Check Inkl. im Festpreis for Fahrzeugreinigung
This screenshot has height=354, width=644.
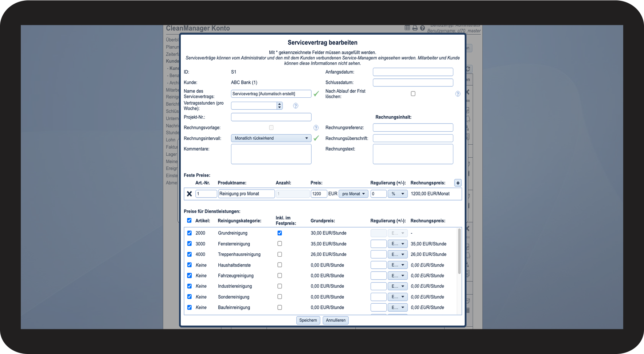tap(280, 275)
